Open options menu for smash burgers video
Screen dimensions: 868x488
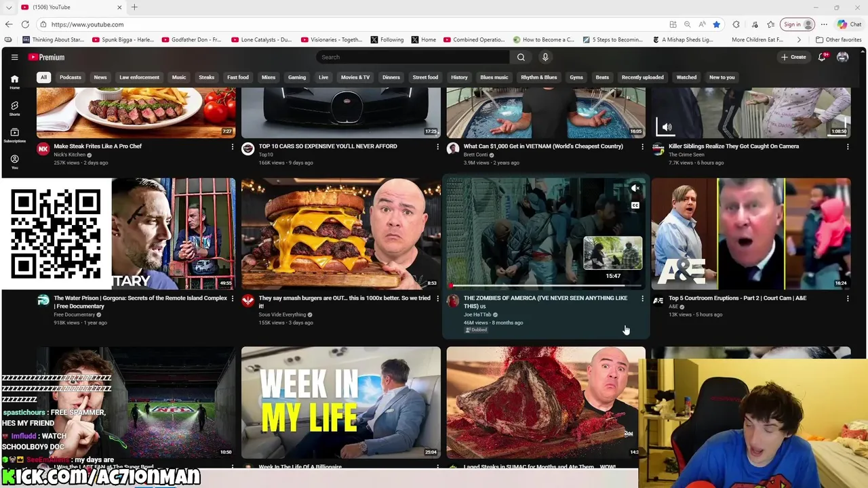(437, 298)
